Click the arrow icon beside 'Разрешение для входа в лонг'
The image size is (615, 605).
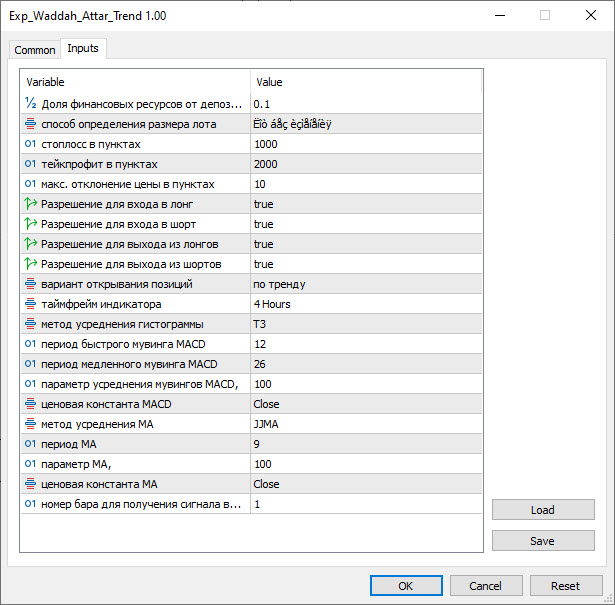(x=30, y=204)
